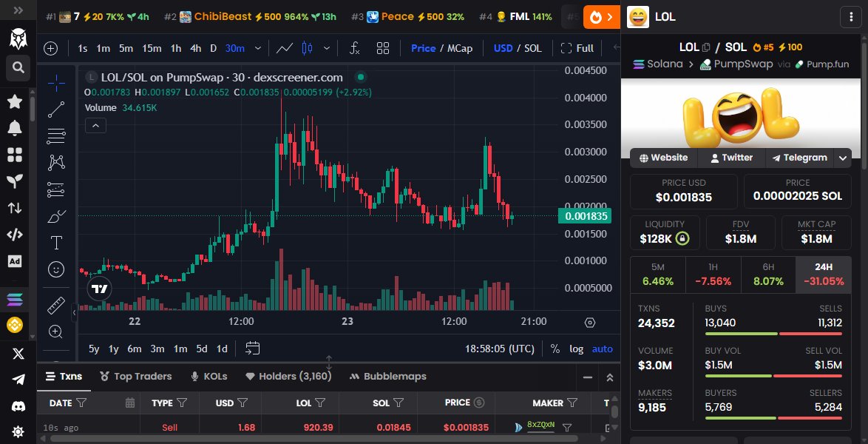Open trending tokens fire button
The width and height of the screenshot is (868, 444).
click(x=602, y=17)
